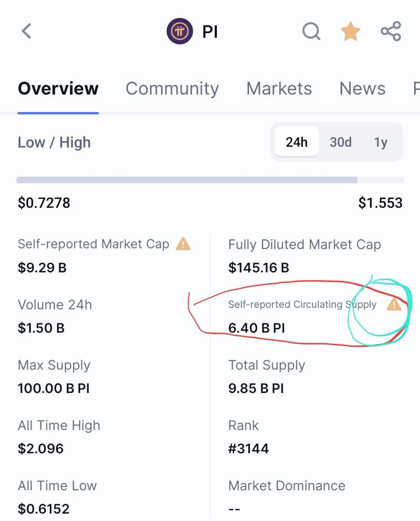Click the #3144 rank value

click(248, 448)
